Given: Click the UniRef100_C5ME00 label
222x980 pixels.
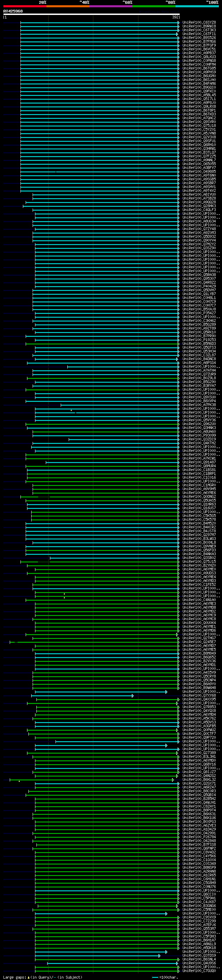Looking at the screenshot, I should click(x=199, y=910).
